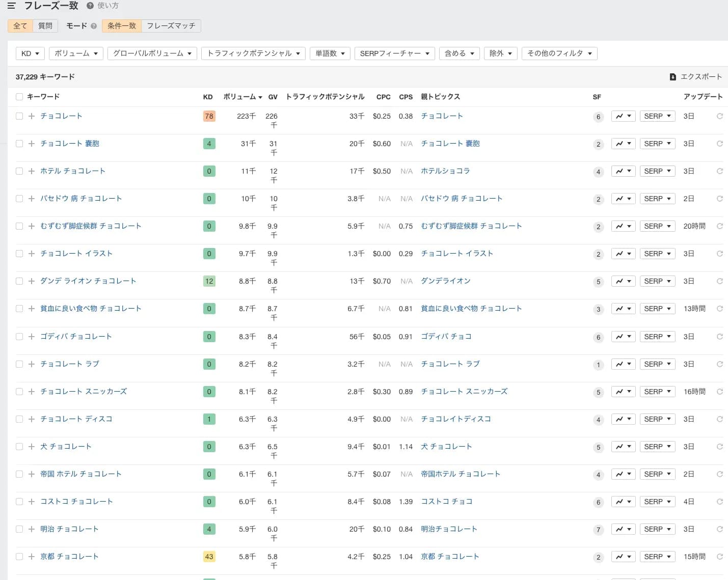The image size is (728, 580).
Task: Sort by the ボリューム column header
Action: [x=242, y=97]
